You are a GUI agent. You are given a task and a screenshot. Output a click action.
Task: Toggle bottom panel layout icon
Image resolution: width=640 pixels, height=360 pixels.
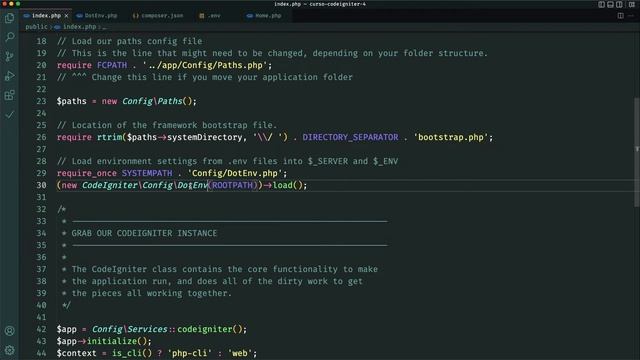click(611, 4)
